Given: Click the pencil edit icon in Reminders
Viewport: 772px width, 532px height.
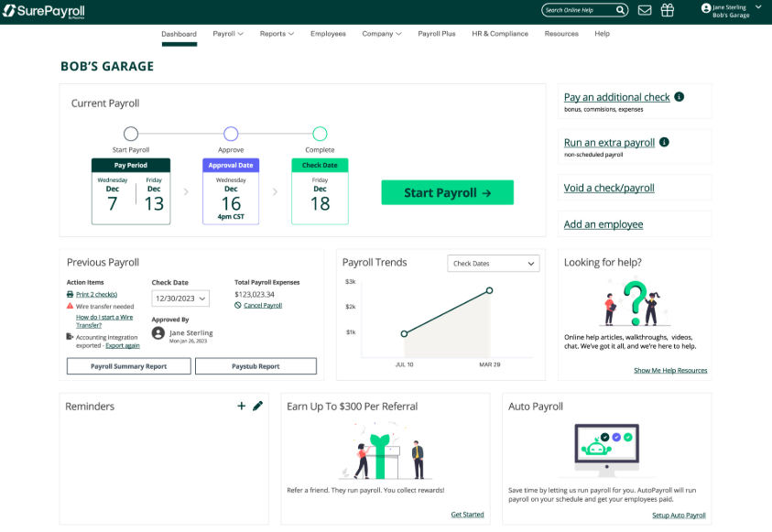Looking at the screenshot, I should point(257,405).
